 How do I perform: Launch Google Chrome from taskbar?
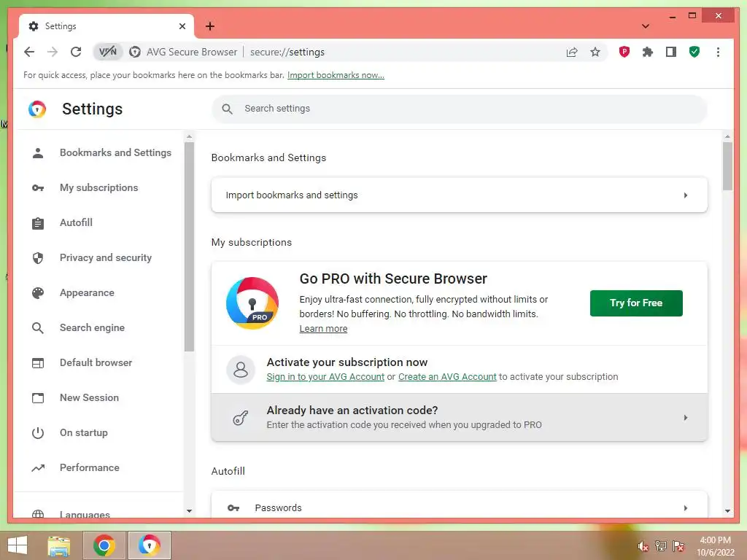point(104,545)
